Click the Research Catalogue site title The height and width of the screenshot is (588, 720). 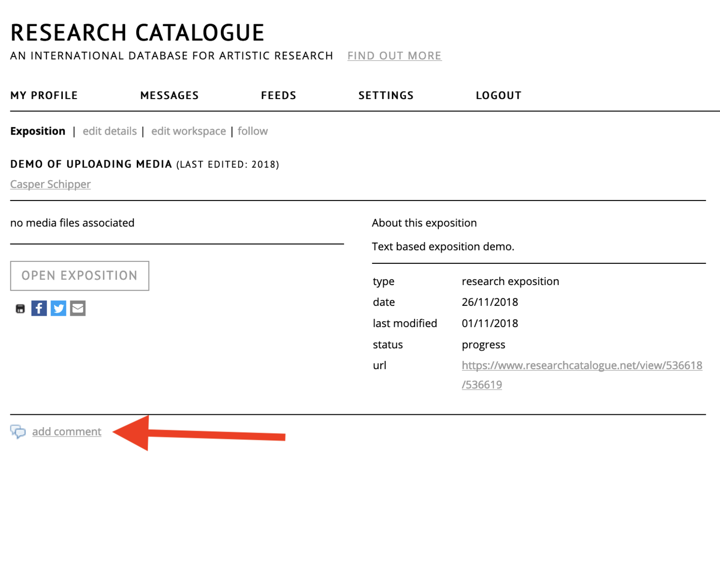[137, 33]
